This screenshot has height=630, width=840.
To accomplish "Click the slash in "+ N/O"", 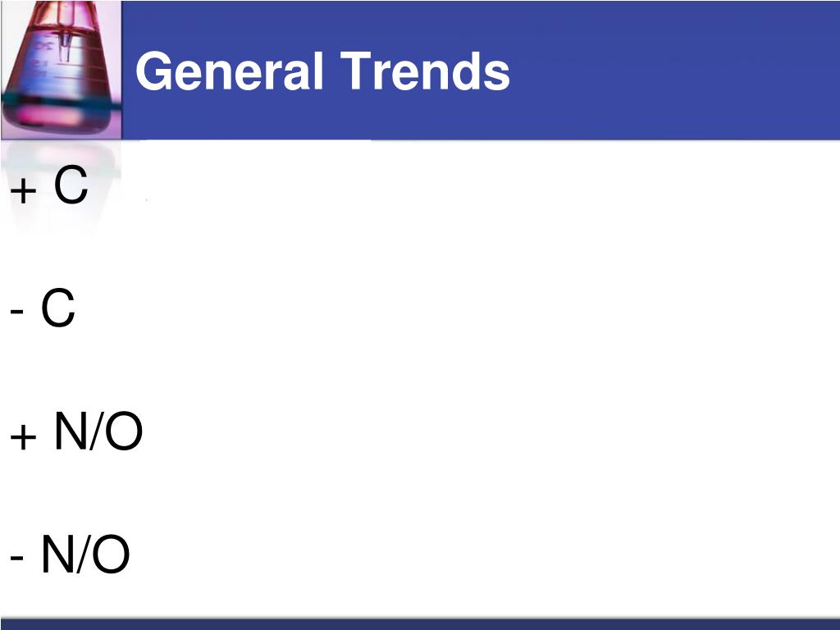I will [95, 431].
